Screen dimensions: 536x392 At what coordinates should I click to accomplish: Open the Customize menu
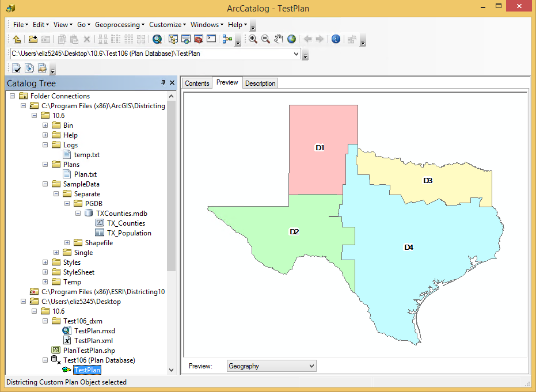click(x=168, y=25)
